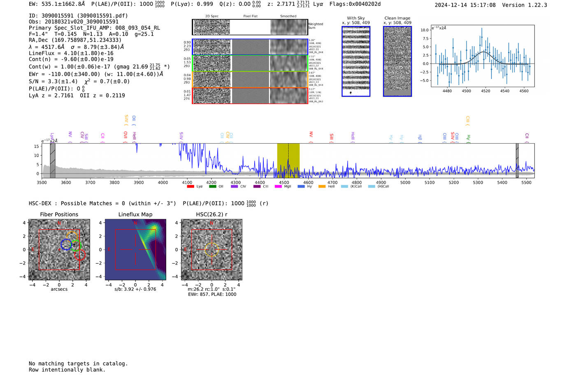Image resolution: width=576 pixels, height=392 pixels.
Task: Open the Fiber Positions plot
Action: 59,250
